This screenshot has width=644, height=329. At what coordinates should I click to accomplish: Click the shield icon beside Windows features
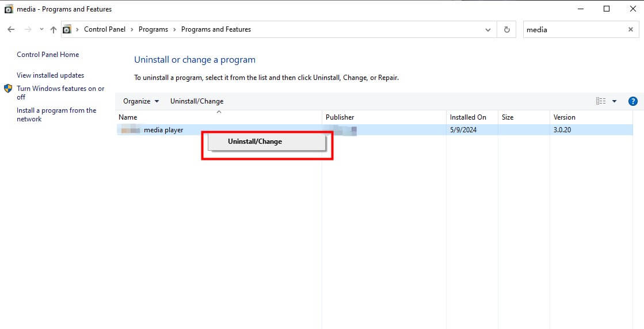pyautogui.click(x=8, y=89)
